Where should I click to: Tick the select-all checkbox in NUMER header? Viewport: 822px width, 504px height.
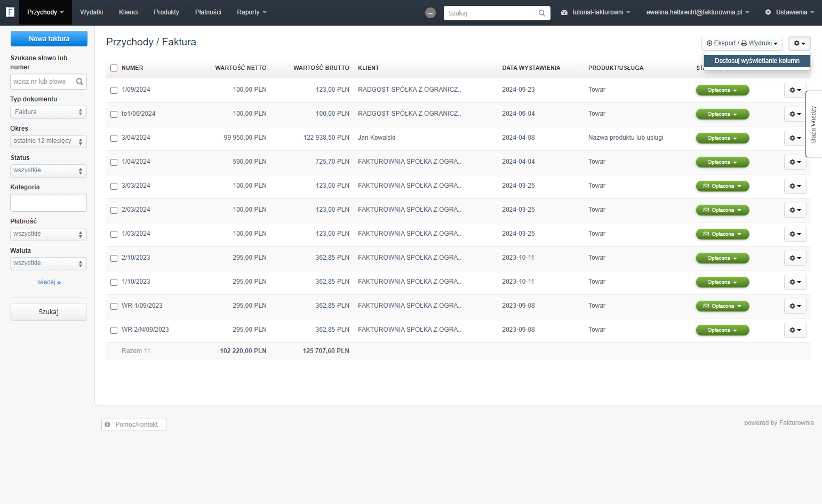[x=114, y=68]
